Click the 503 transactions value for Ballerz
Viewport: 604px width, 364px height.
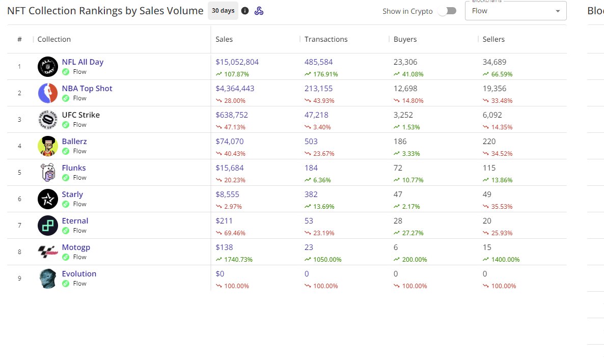[x=311, y=142]
